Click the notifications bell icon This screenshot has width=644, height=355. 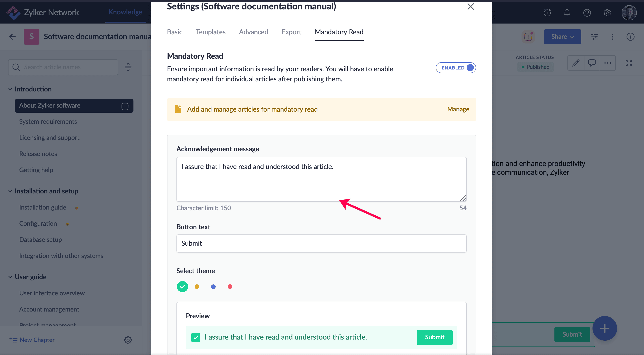pyautogui.click(x=567, y=13)
